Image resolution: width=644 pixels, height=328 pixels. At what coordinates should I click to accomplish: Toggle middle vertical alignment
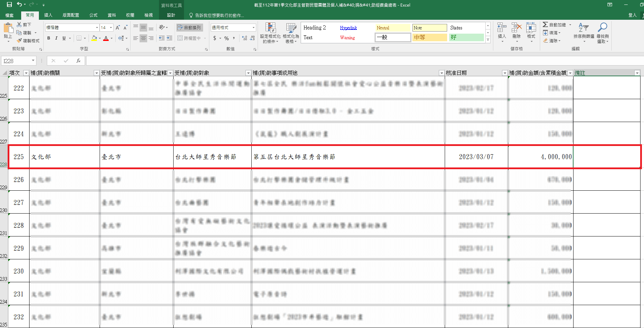point(143,27)
